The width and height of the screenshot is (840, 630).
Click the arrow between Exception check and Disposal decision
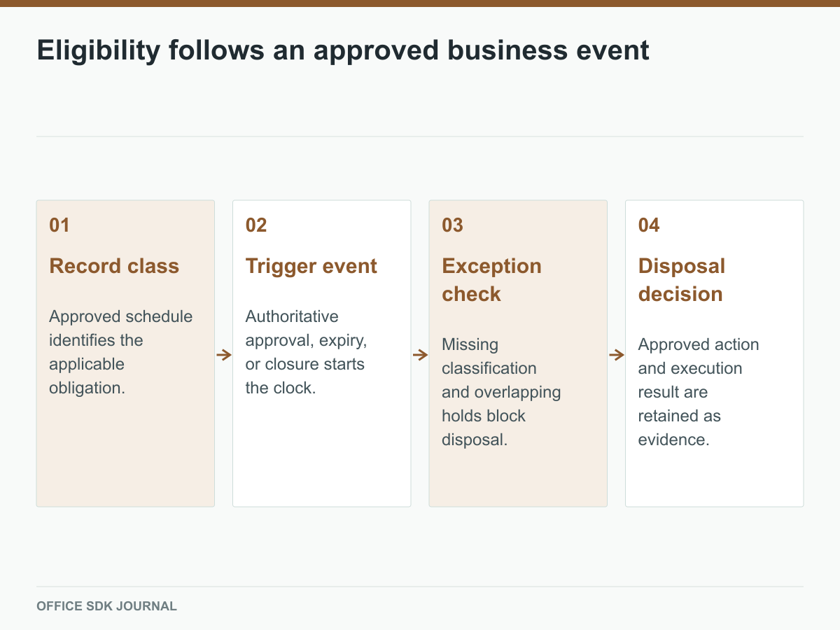pyautogui.click(x=617, y=355)
